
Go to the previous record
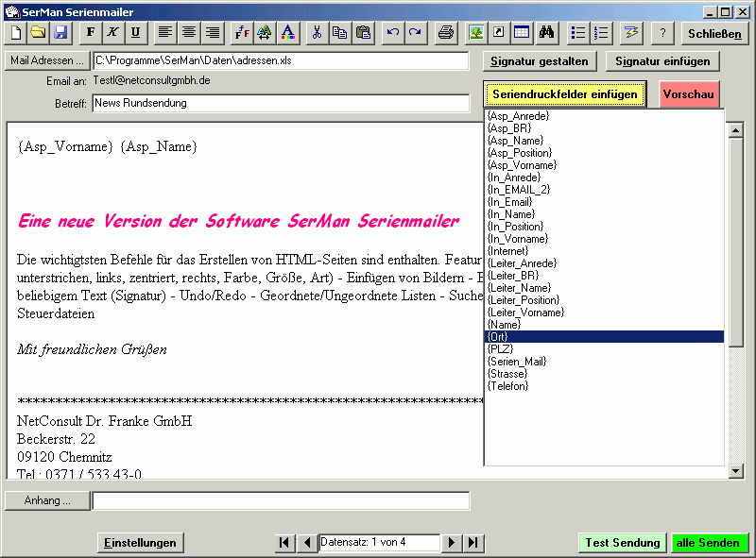pos(306,543)
